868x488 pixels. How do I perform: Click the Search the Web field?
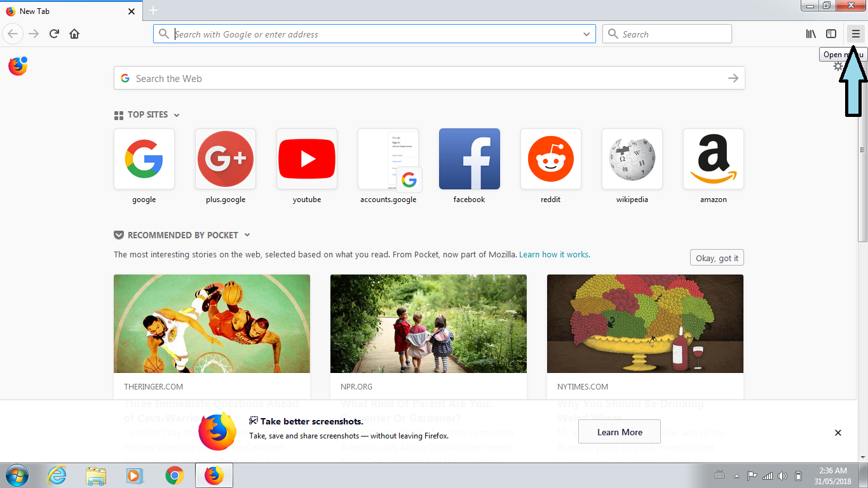coord(429,78)
